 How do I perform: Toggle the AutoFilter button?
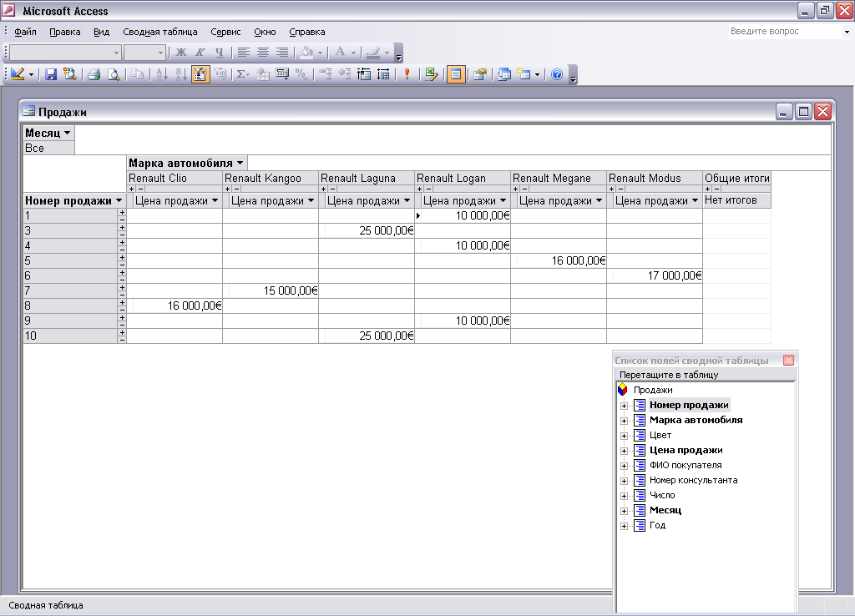point(200,74)
